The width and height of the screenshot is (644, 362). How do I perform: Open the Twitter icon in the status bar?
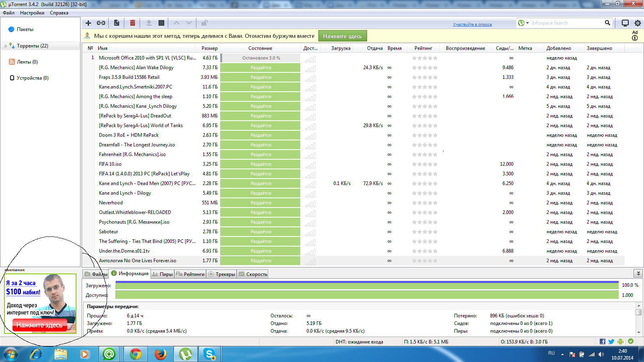point(611,341)
